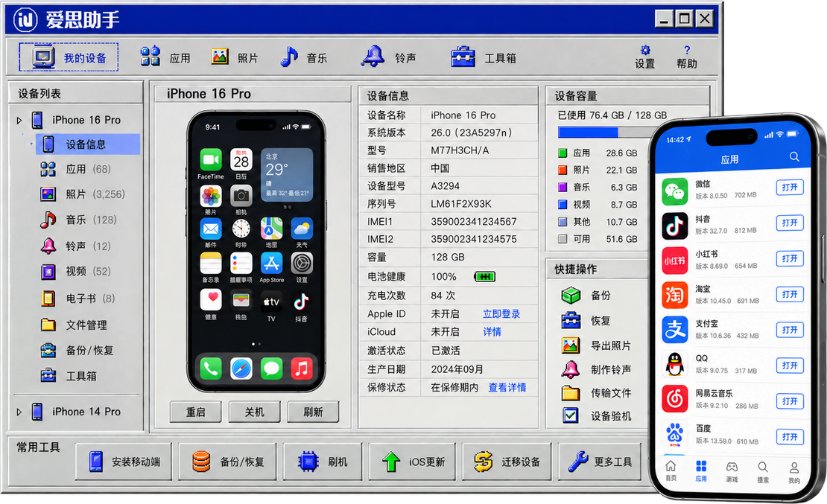Image resolution: width=827 pixels, height=504 pixels.
Task: Tap 搜索 tab in phone bottom bar
Action: pyautogui.click(x=763, y=473)
